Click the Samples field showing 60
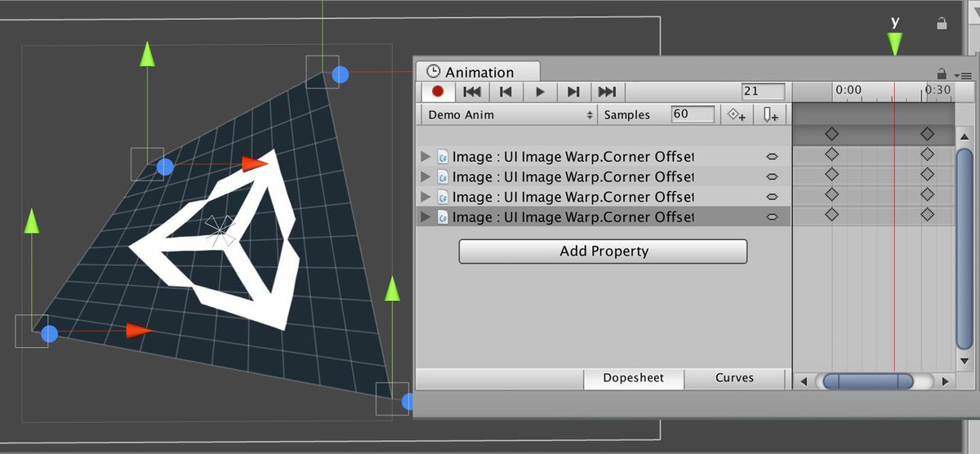 (x=693, y=114)
